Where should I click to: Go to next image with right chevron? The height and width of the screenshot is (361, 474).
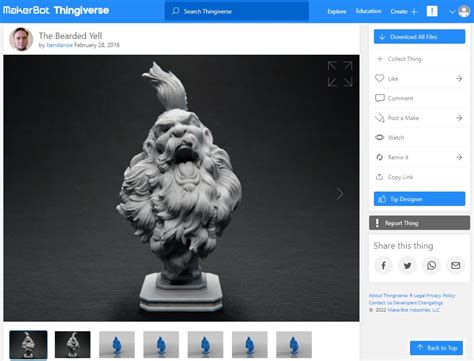340,194
